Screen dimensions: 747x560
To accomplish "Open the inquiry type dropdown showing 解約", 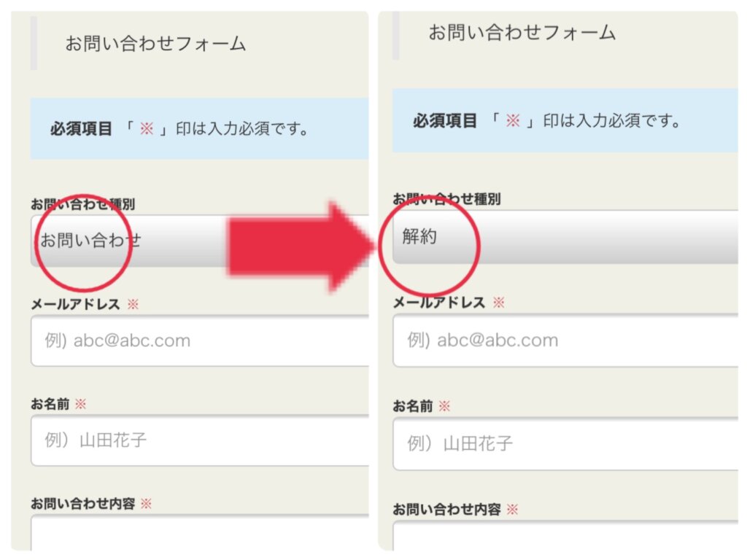I will (x=565, y=237).
